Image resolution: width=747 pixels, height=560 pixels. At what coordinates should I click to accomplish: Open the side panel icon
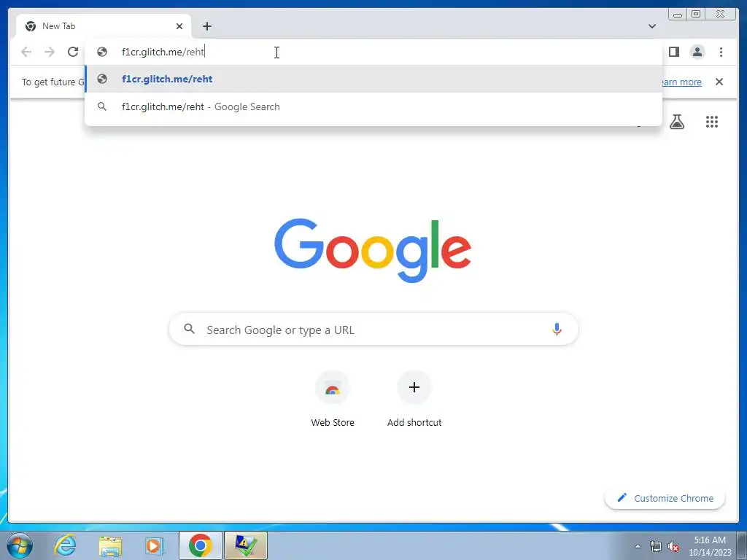pos(673,52)
